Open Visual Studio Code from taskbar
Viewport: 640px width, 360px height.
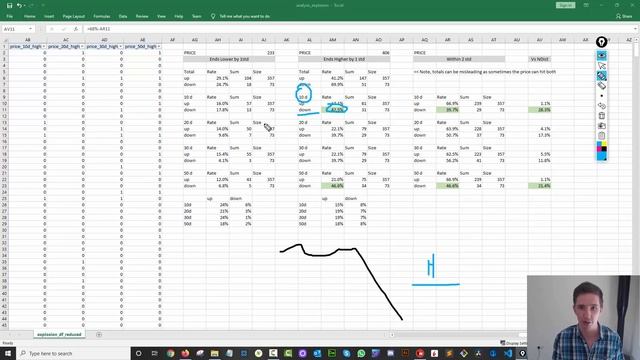pos(508,353)
